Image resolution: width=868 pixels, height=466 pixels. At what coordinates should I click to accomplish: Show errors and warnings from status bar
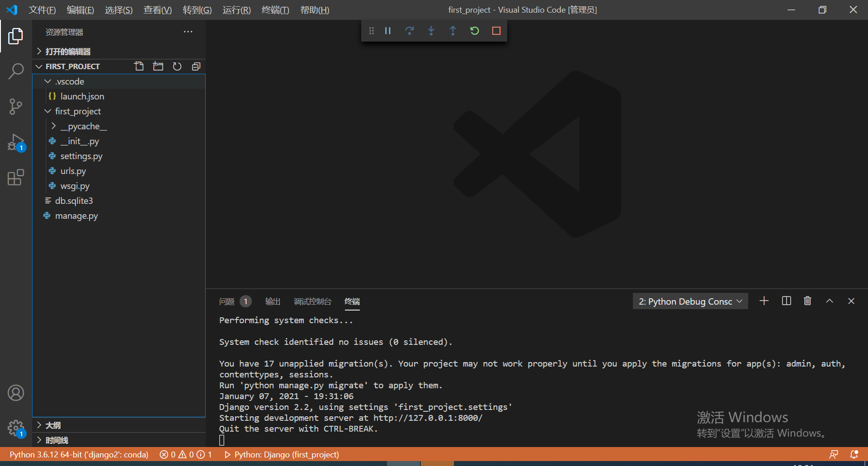[x=186, y=454]
